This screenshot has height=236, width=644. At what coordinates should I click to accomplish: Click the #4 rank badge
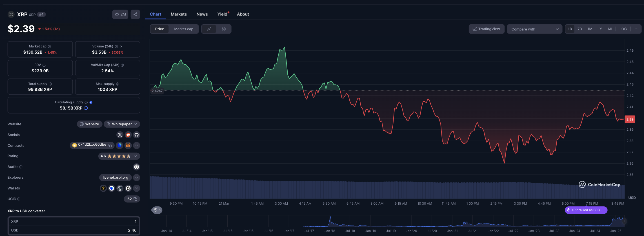point(41,14)
